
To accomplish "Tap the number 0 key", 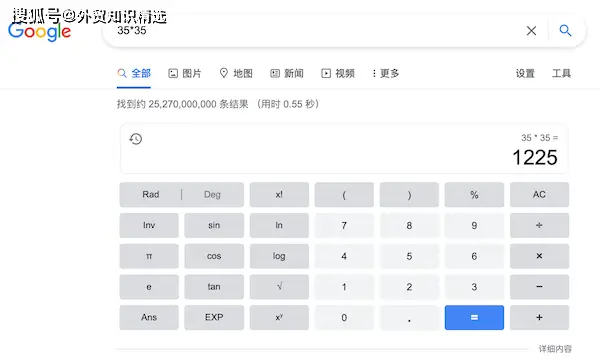I will click(x=344, y=317).
